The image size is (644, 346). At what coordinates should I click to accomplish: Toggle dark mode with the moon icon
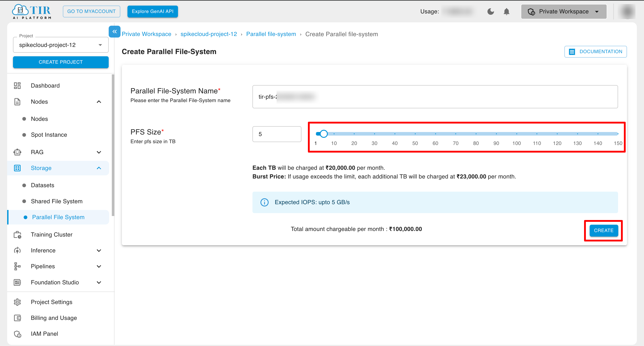pos(491,11)
